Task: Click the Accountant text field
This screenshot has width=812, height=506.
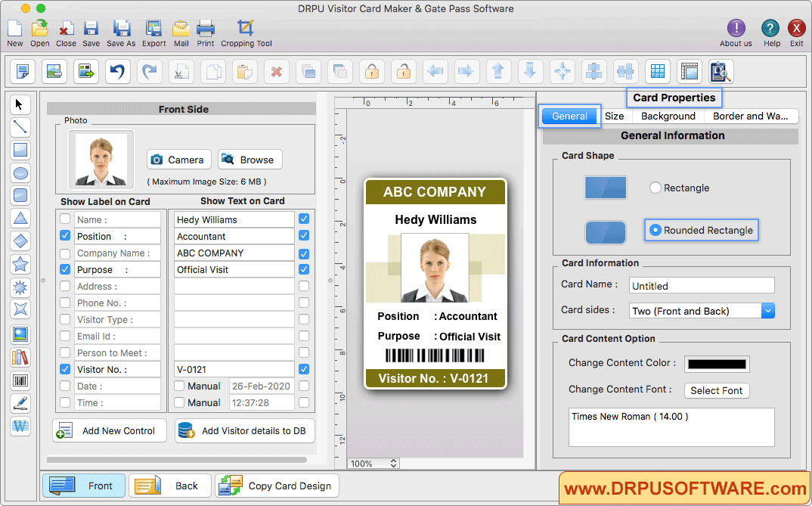Action: tap(234, 236)
